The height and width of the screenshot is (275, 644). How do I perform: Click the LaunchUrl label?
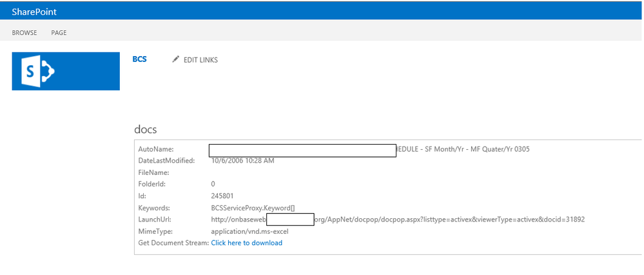point(153,219)
